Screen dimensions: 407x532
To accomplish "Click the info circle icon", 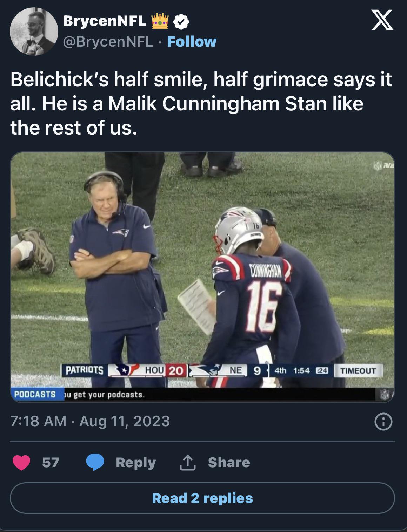I will click(x=383, y=422).
